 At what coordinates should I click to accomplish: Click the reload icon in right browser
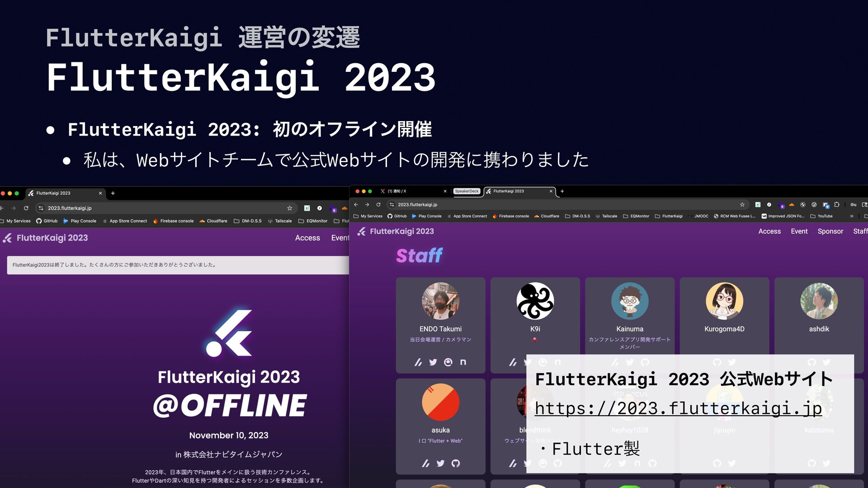pyautogui.click(x=378, y=205)
